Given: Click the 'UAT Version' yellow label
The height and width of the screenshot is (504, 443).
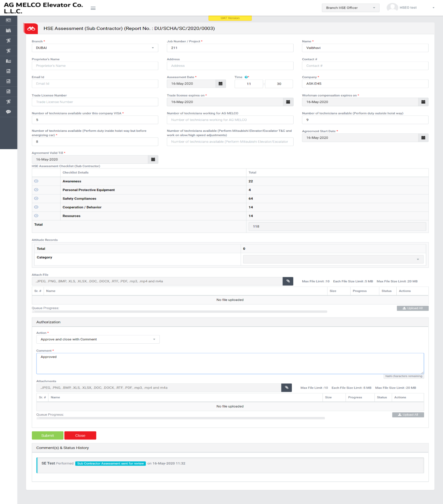Looking at the screenshot, I should (x=230, y=18).
